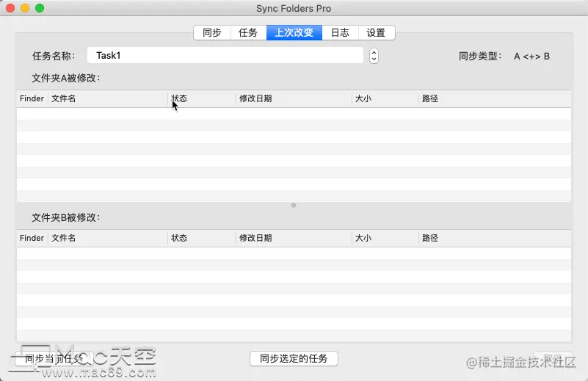Go to the 设置 tab
This screenshot has width=588, height=381.
click(376, 32)
